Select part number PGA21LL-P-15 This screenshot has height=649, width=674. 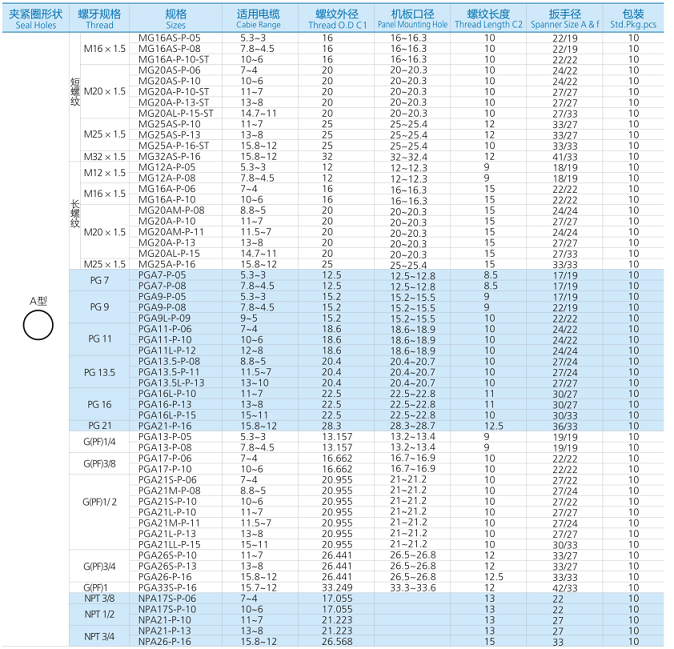point(169,544)
